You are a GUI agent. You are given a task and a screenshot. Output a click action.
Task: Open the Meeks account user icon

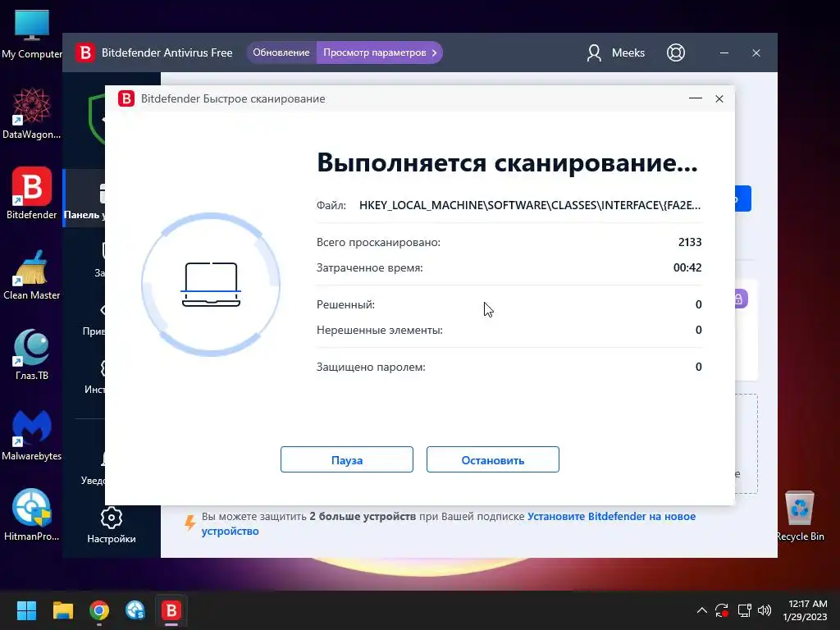594,52
